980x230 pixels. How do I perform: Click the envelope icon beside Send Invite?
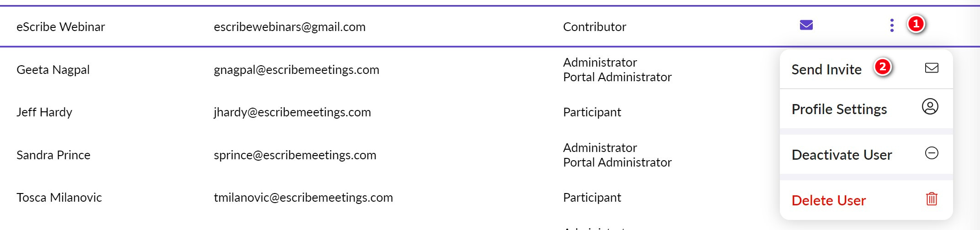pos(931,68)
